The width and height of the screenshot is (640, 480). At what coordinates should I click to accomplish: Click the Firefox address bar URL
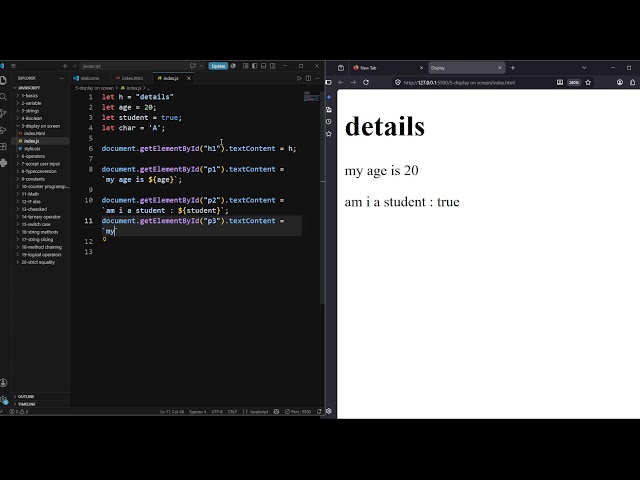(459, 82)
